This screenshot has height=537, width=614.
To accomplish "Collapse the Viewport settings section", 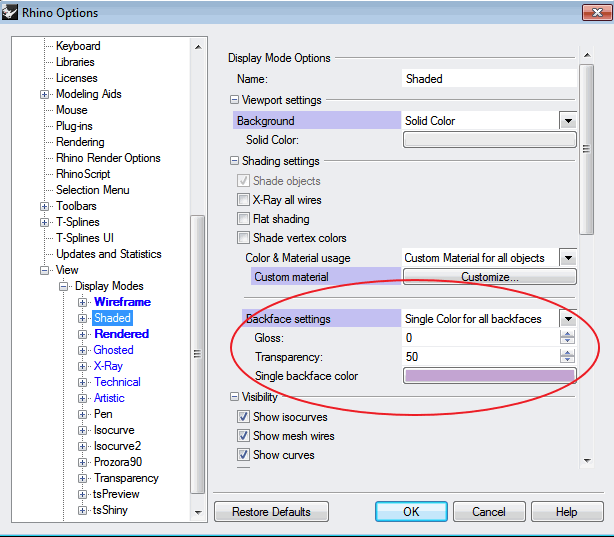I will click(x=234, y=100).
